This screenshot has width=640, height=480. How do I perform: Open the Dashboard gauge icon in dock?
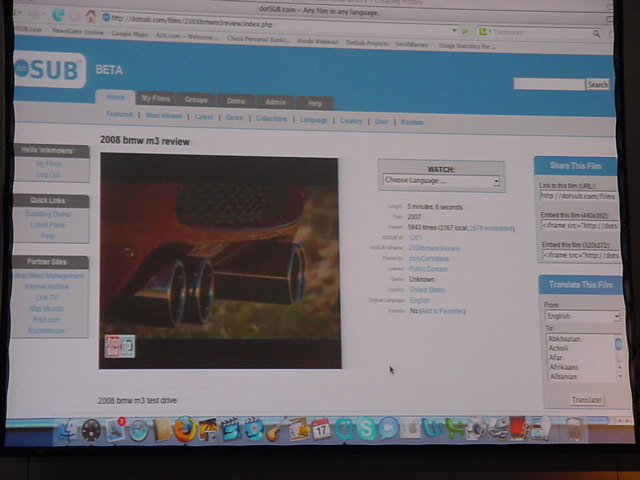tap(91, 430)
